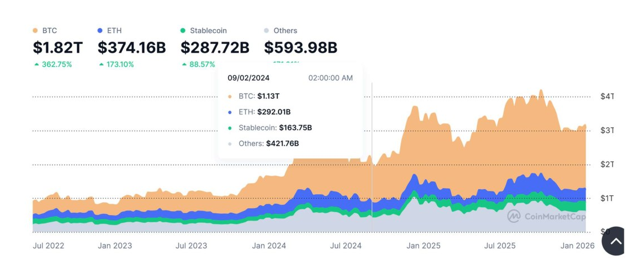
Task: Click the Jul 2023 axis label
Action: 191,246
